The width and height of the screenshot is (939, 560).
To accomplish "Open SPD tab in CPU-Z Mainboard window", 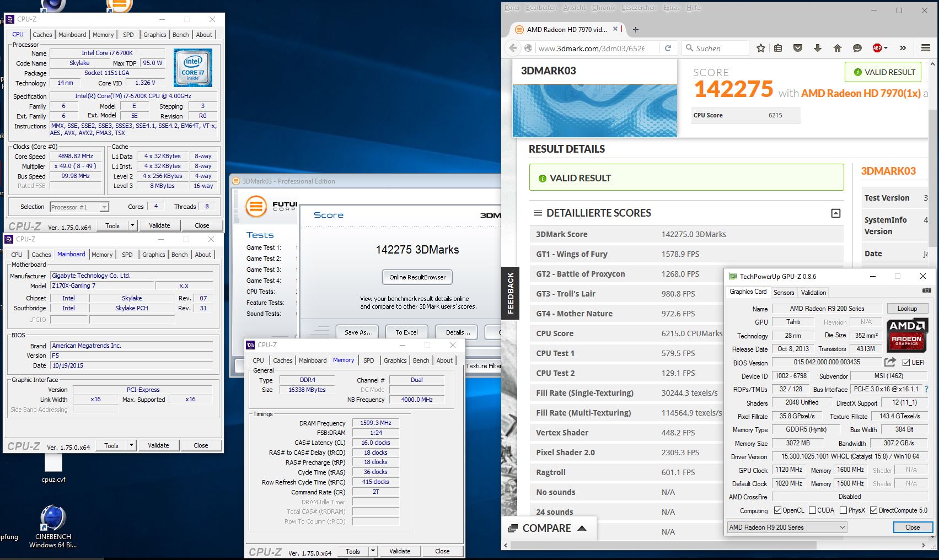I will tap(127, 255).
